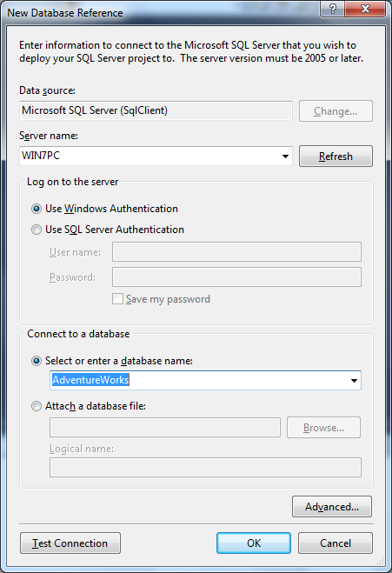This screenshot has width=392, height=573.
Task: Click the help question mark icon
Action: [332, 9]
